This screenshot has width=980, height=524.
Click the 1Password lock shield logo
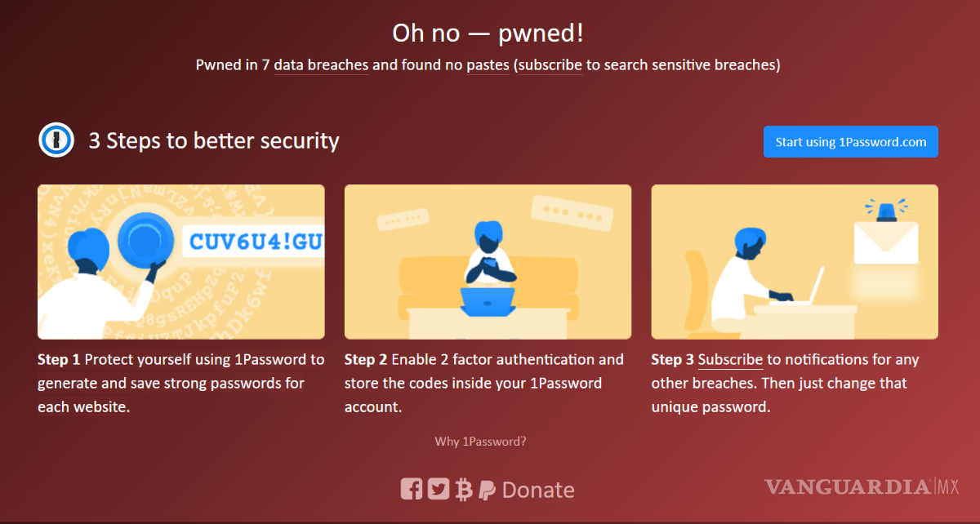(56, 140)
